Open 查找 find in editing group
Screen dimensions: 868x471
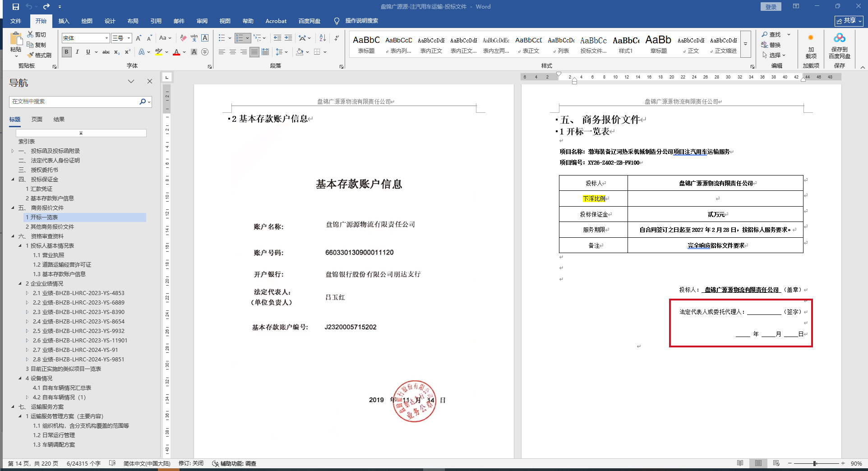[x=771, y=34]
